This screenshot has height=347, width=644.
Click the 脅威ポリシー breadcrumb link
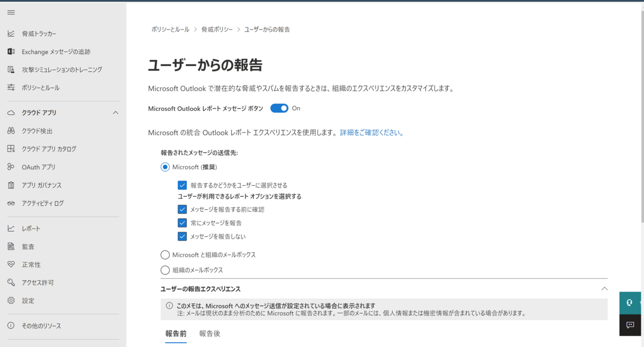click(x=217, y=29)
